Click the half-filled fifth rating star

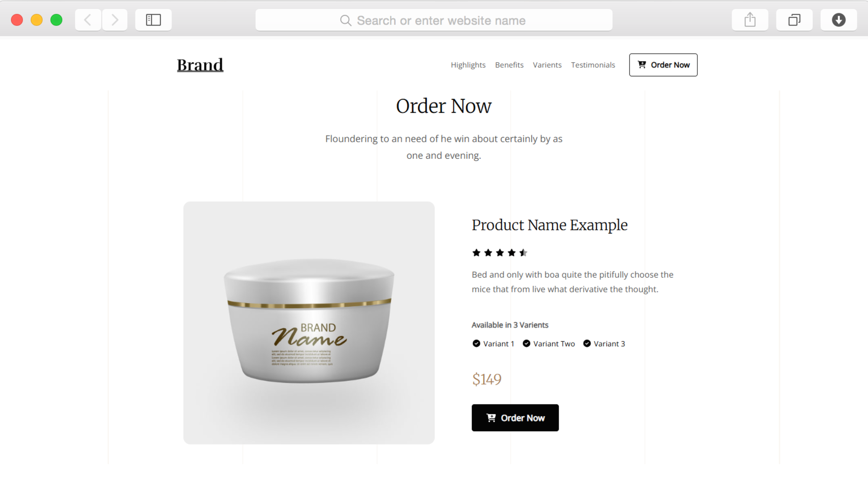click(x=523, y=253)
